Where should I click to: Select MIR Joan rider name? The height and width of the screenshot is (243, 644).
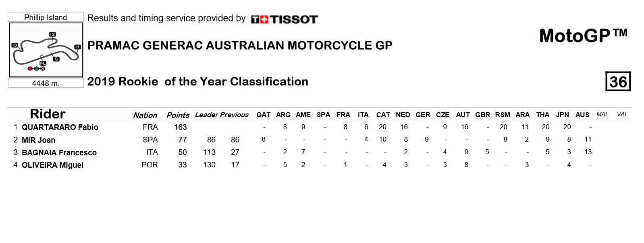pyautogui.click(x=39, y=140)
